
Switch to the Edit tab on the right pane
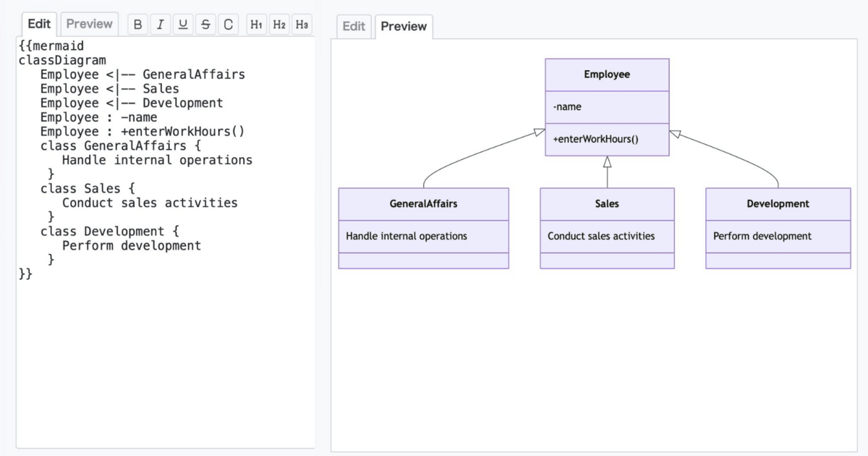[x=354, y=27]
